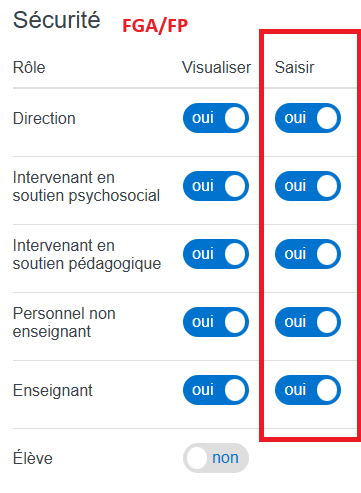Toggle Saisir switch for Enseignant
361x493 pixels.
pyautogui.click(x=308, y=390)
